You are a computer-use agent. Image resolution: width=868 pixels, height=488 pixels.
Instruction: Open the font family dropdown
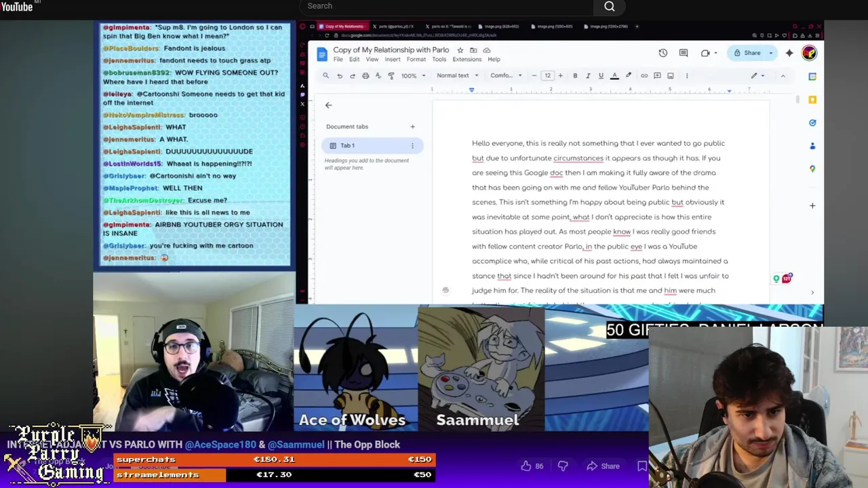tap(506, 76)
